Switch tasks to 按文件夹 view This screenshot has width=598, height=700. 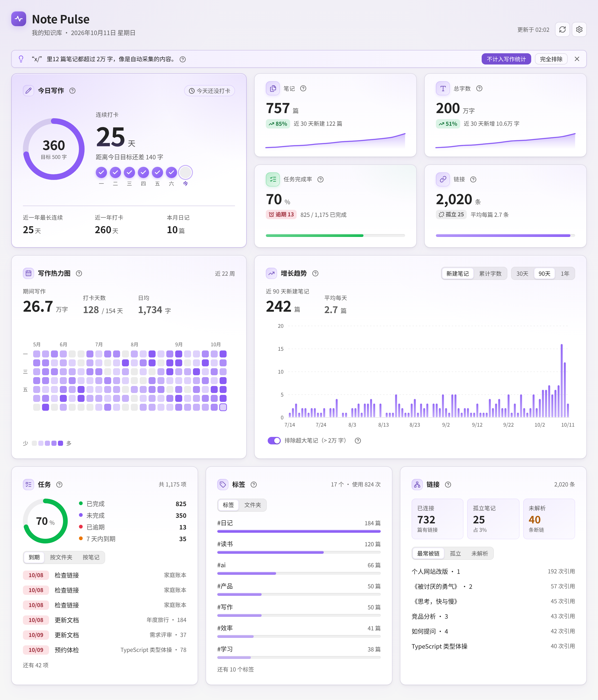pyautogui.click(x=61, y=557)
